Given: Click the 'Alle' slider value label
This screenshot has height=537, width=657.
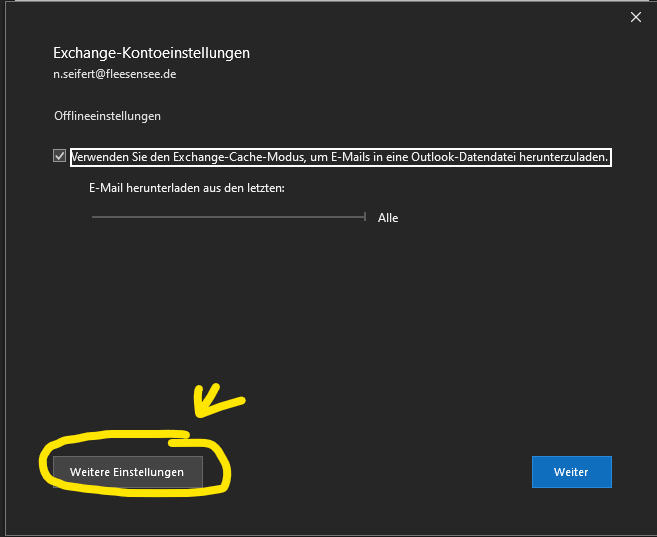Looking at the screenshot, I should pyautogui.click(x=388, y=218).
